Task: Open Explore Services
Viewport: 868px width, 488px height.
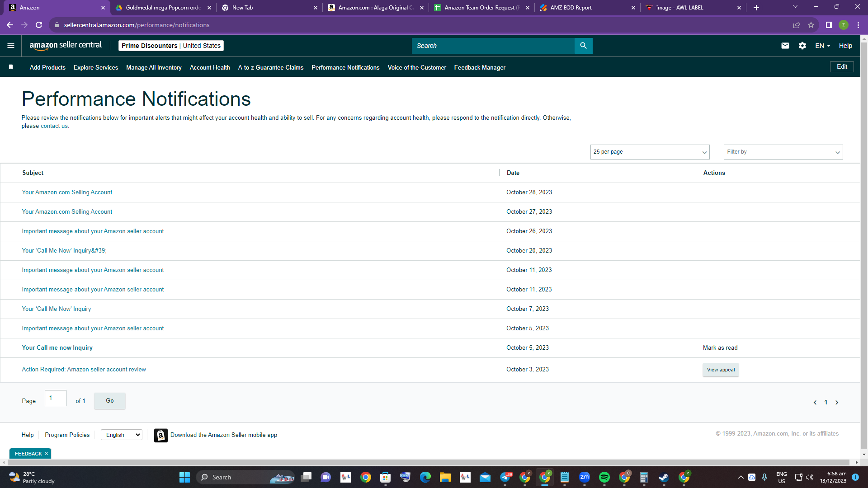Action: pyautogui.click(x=96, y=67)
